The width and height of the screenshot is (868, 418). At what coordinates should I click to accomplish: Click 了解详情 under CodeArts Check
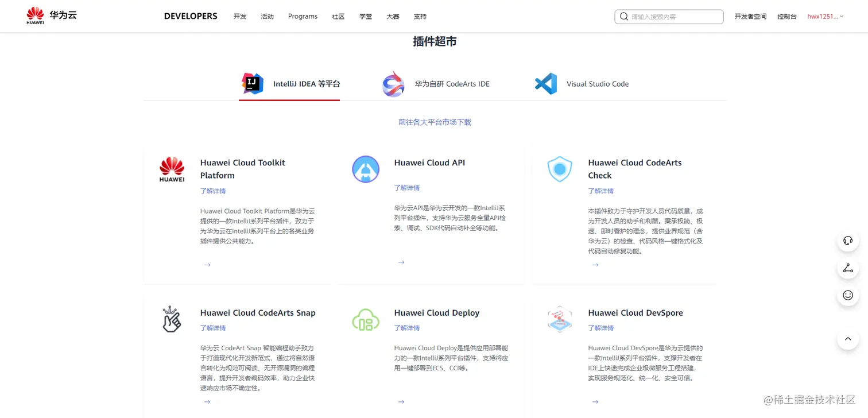[x=601, y=191]
